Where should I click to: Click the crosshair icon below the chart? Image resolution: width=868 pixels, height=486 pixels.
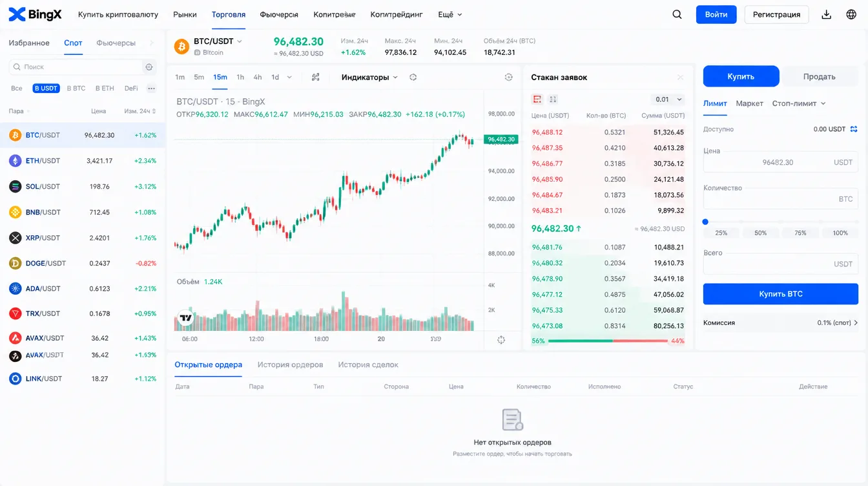[x=501, y=340]
